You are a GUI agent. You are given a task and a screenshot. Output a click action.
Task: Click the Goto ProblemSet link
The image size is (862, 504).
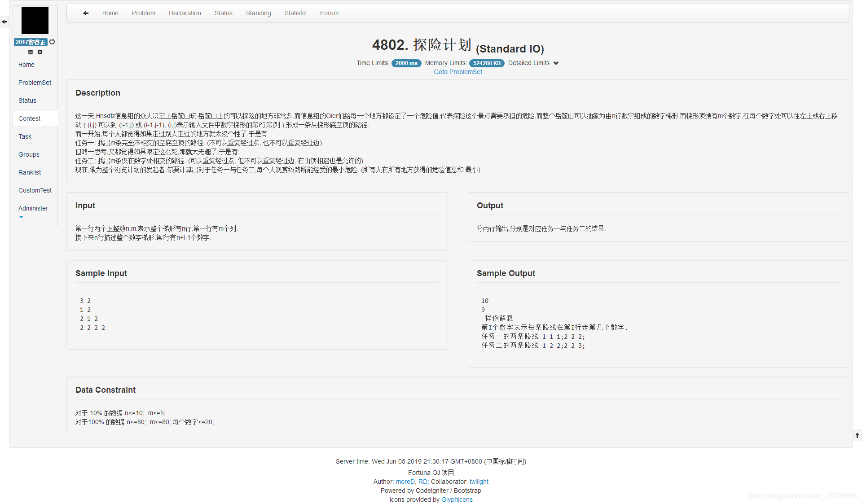458,72
